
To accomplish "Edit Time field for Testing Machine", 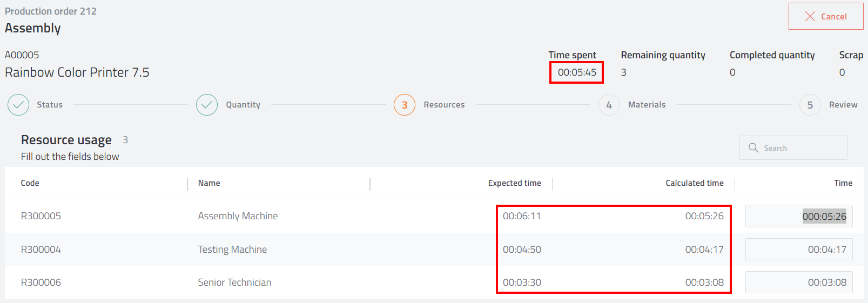I will [799, 250].
